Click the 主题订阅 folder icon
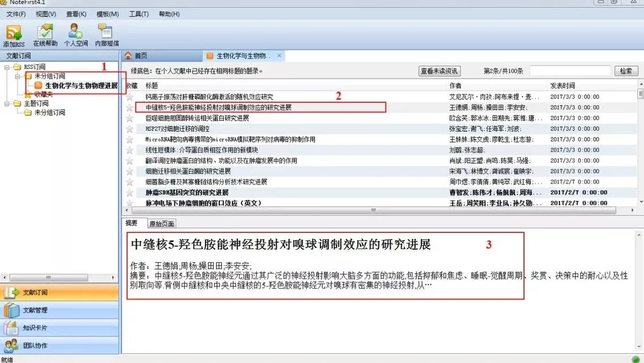 coord(17,103)
